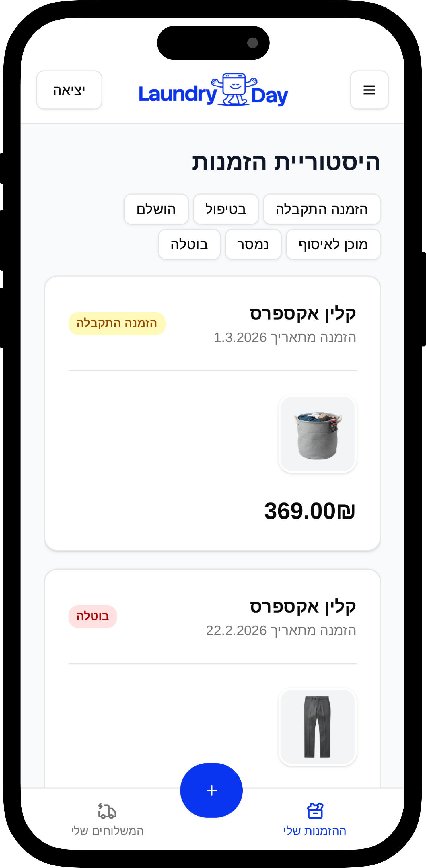The height and width of the screenshot is (868, 426).
Task: Select the מוכן לאיסוף filter chip
Action: (333, 244)
